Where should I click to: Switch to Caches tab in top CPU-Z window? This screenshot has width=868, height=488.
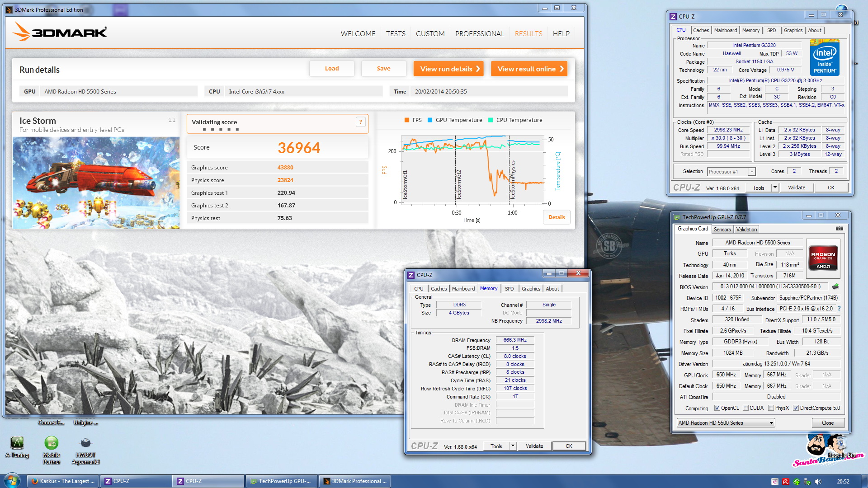pyautogui.click(x=701, y=30)
